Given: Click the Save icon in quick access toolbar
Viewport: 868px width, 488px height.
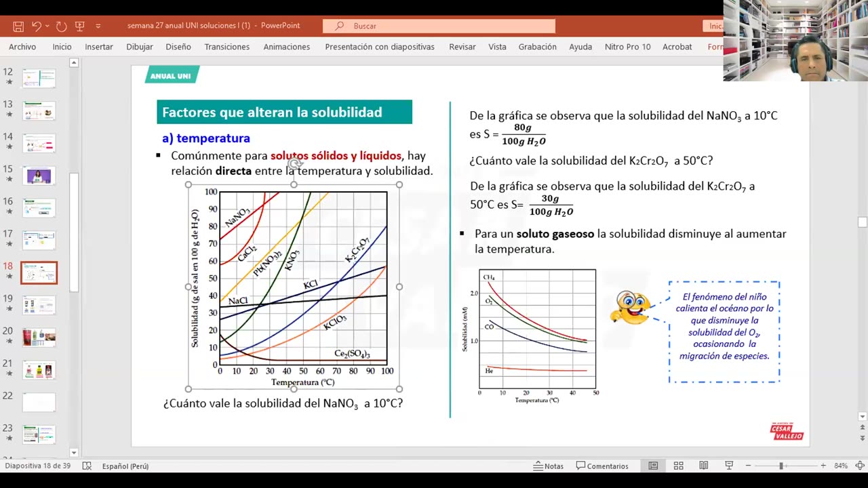Looking at the screenshot, I should coord(18,26).
